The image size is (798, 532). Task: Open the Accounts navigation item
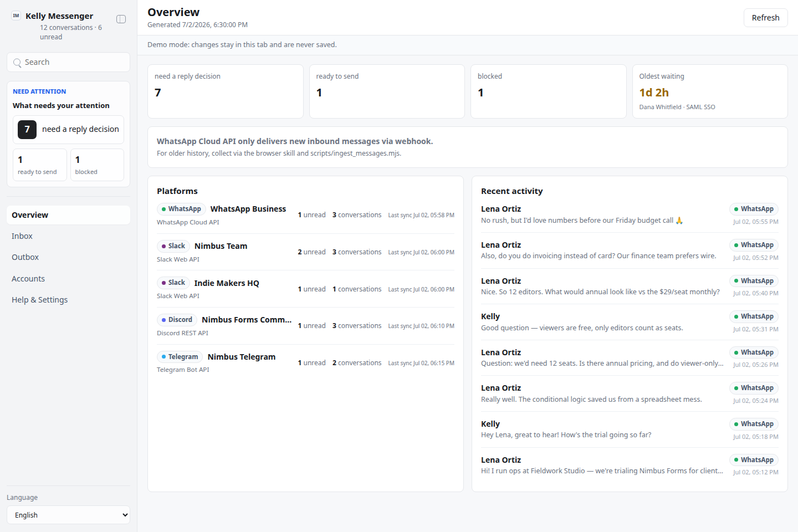[68, 279]
